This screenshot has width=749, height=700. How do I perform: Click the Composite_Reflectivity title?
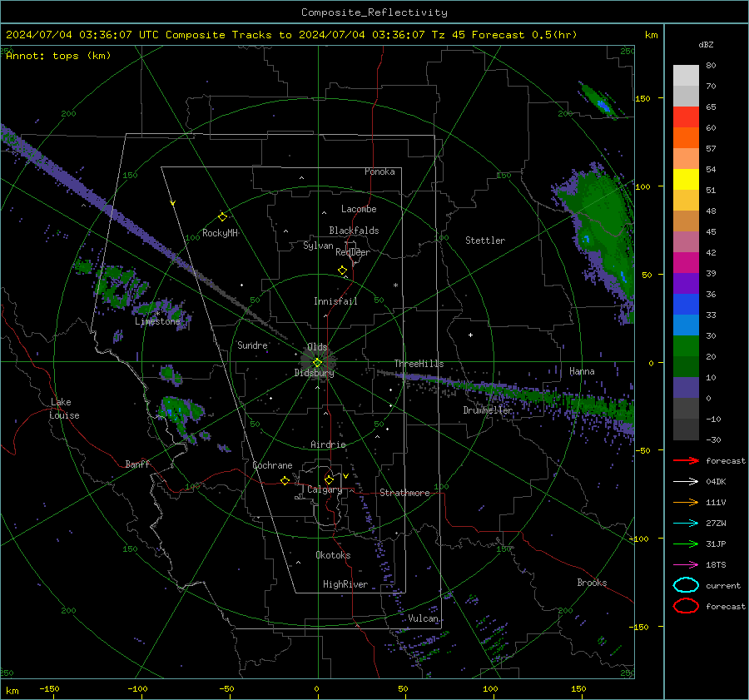point(374,12)
